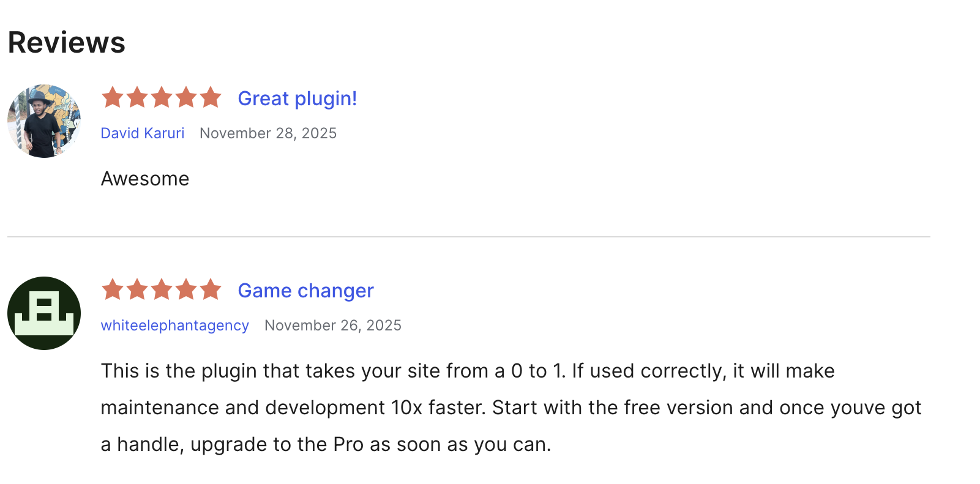Open the "Great plugin!" review title link

297,99
